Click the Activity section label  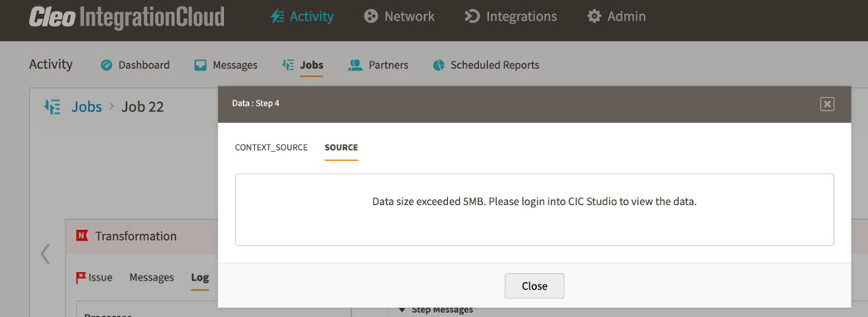coord(51,64)
